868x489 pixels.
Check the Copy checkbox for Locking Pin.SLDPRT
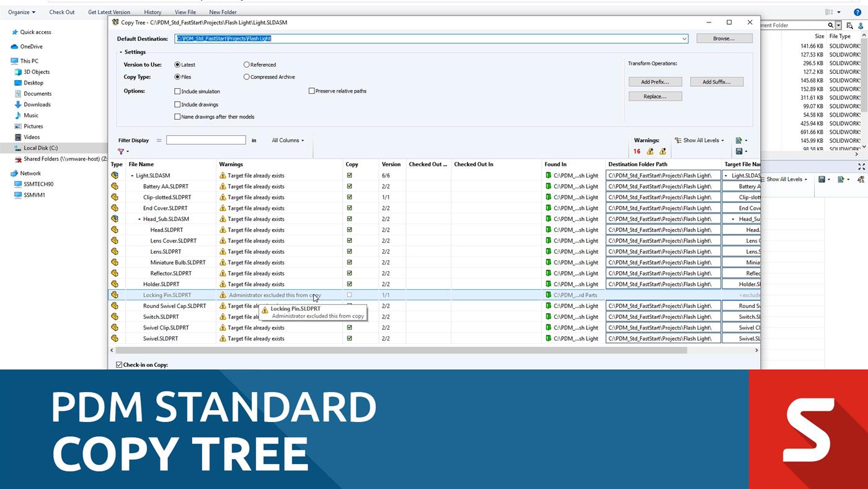349,295
